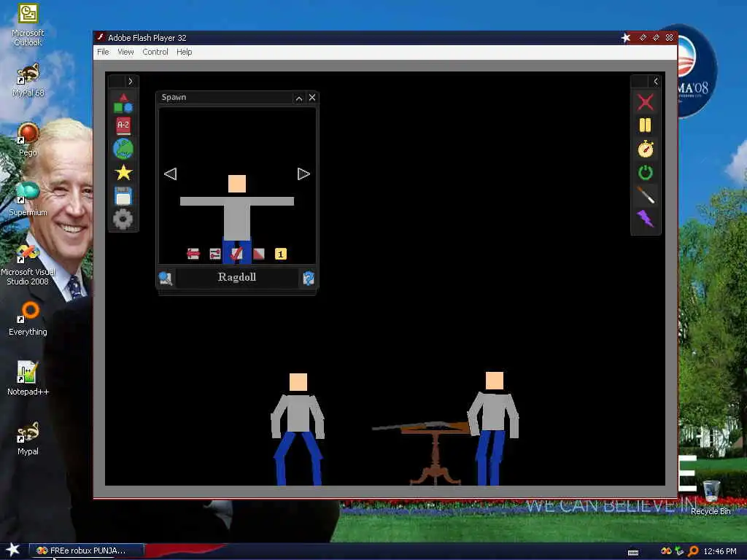Click the keyboard icon in the tray
747x560 pixels.
tap(633, 553)
